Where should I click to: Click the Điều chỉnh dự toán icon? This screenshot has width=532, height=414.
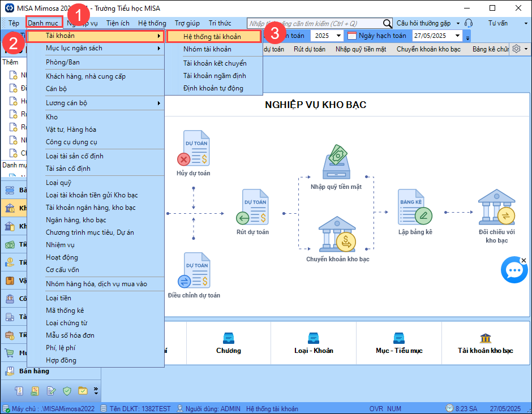[194, 270]
